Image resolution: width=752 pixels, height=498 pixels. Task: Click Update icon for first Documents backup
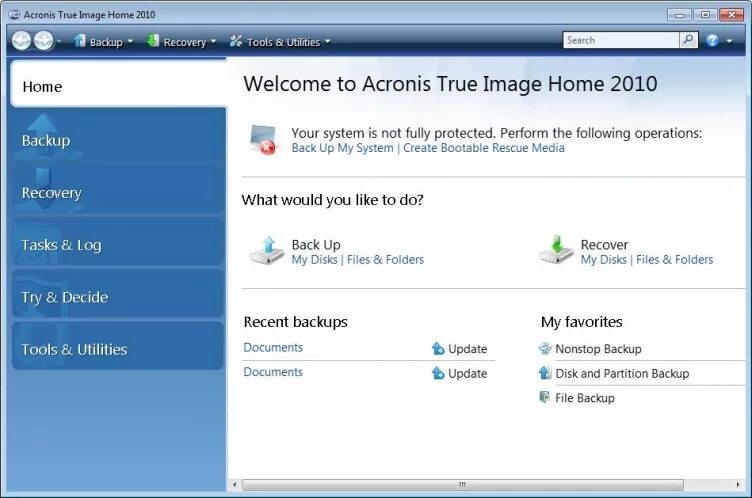pos(438,349)
